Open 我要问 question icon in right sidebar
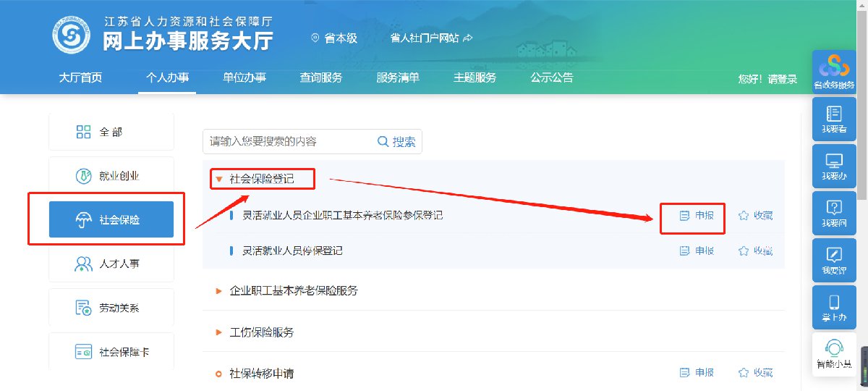Image resolution: width=868 pixels, height=391 pixels. [x=834, y=207]
